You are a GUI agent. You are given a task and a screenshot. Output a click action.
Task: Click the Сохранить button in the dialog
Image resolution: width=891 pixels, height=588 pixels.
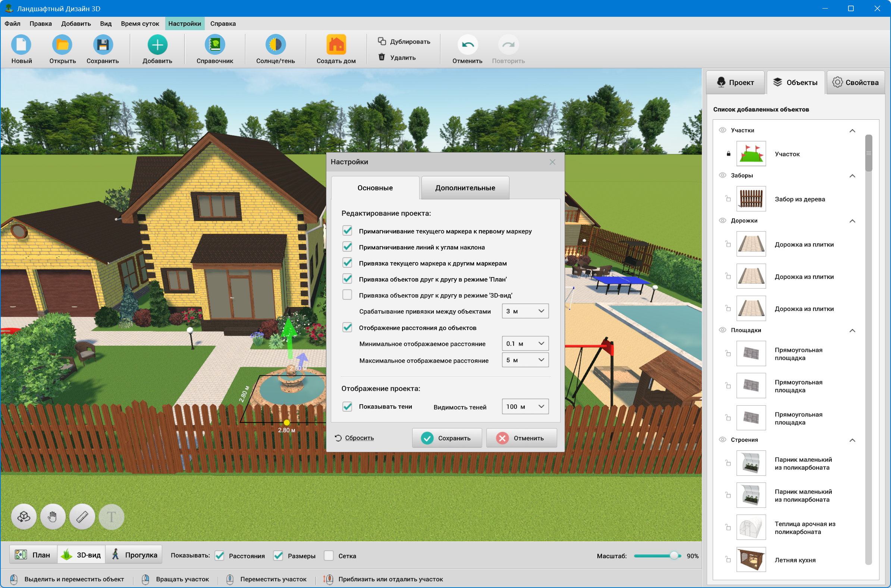447,438
